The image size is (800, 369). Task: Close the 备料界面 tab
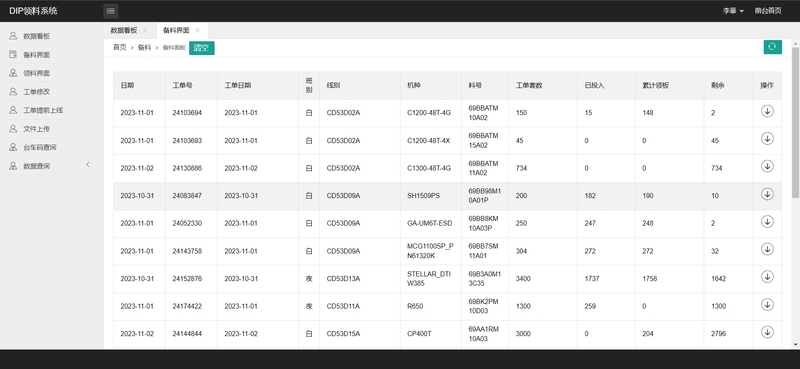[x=197, y=31]
